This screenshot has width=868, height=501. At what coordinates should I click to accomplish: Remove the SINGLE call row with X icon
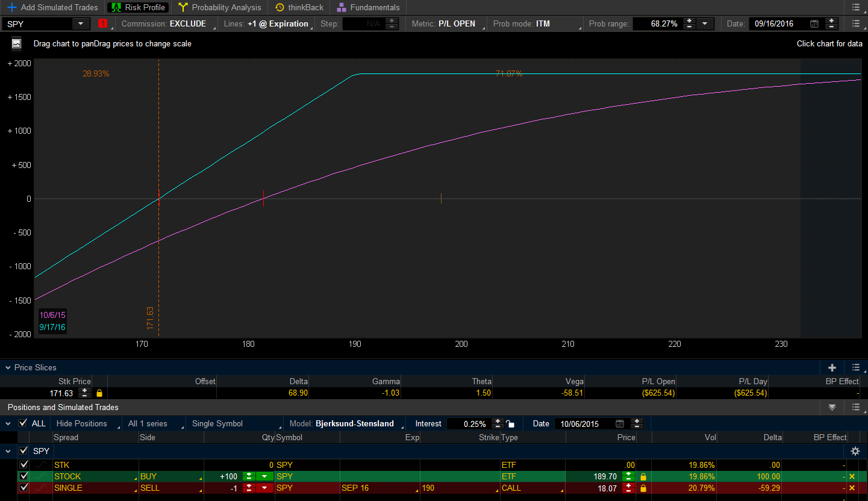pyautogui.click(x=852, y=488)
